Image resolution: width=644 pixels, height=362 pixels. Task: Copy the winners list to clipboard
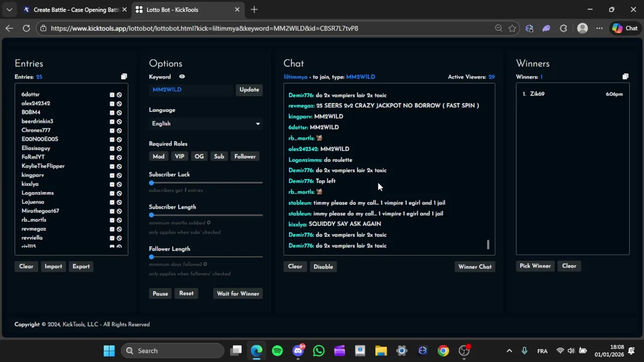point(625,77)
